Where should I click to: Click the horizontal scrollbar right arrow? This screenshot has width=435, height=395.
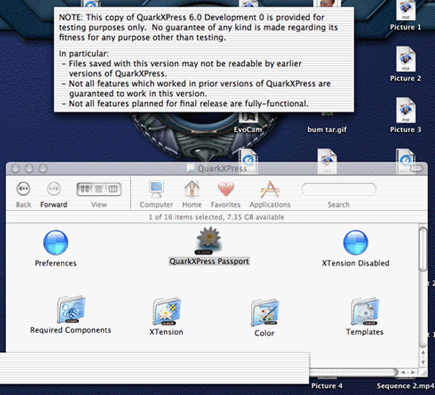[x=413, y=372]
